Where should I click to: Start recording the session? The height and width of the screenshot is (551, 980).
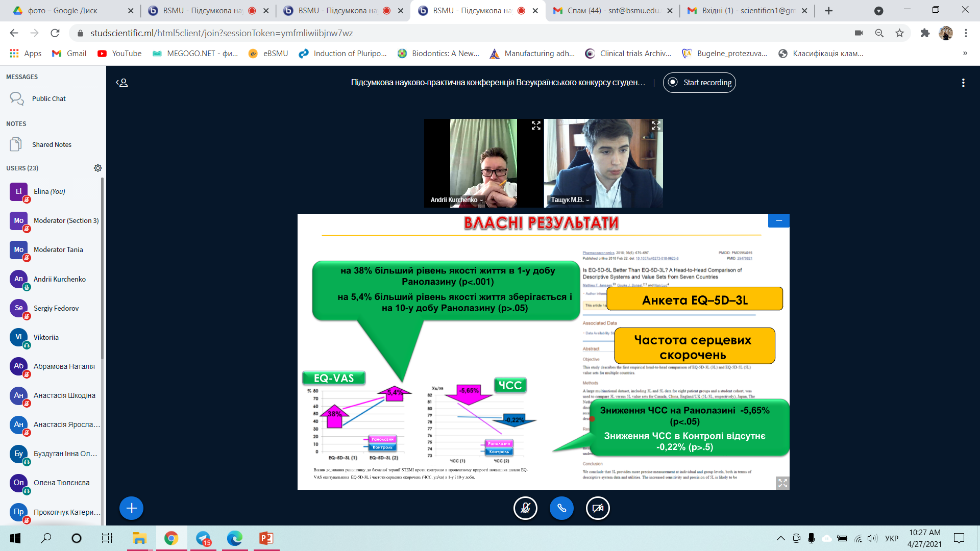coord(699,83)
